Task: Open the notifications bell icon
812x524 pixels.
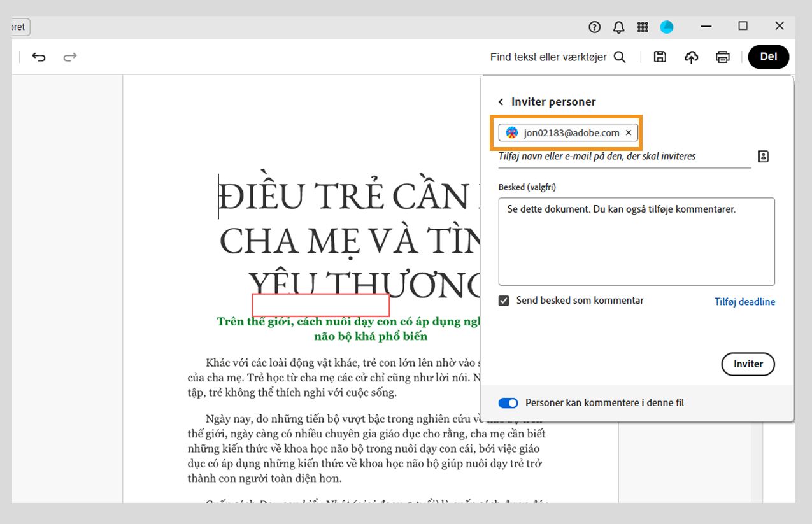Action: (x=618, y=27)
